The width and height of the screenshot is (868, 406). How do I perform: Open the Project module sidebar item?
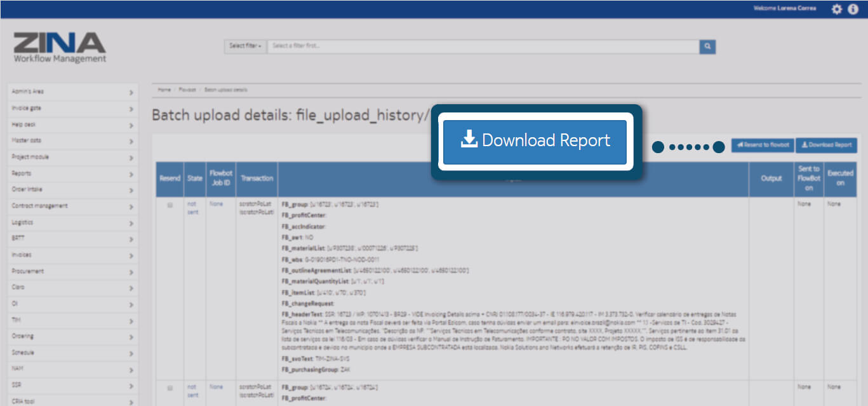coord(73,157)
